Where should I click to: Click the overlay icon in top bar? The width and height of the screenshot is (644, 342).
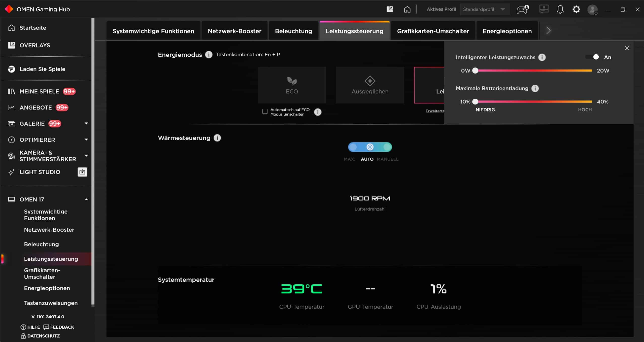click(x=390, y=9)
